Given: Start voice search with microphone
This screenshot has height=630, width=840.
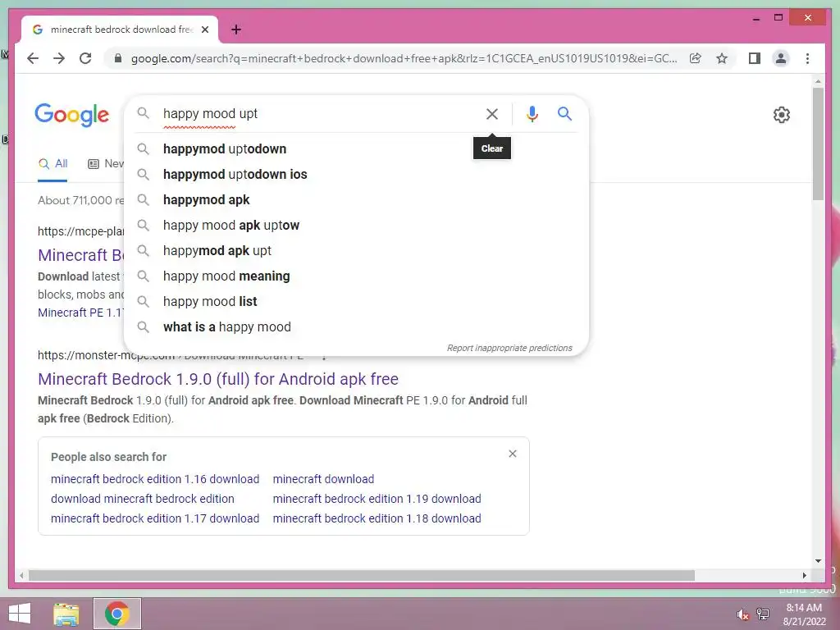Looking at the screenshot, I should (532, 113).
